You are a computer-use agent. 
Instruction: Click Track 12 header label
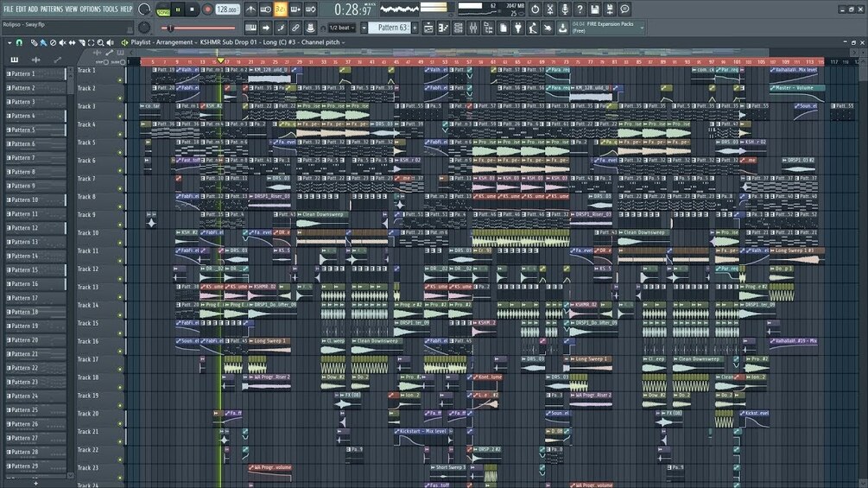click(x=88, y=269)
